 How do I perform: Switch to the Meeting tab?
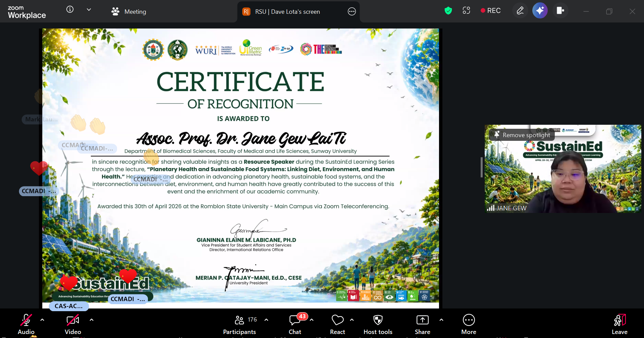coord(129,12)
